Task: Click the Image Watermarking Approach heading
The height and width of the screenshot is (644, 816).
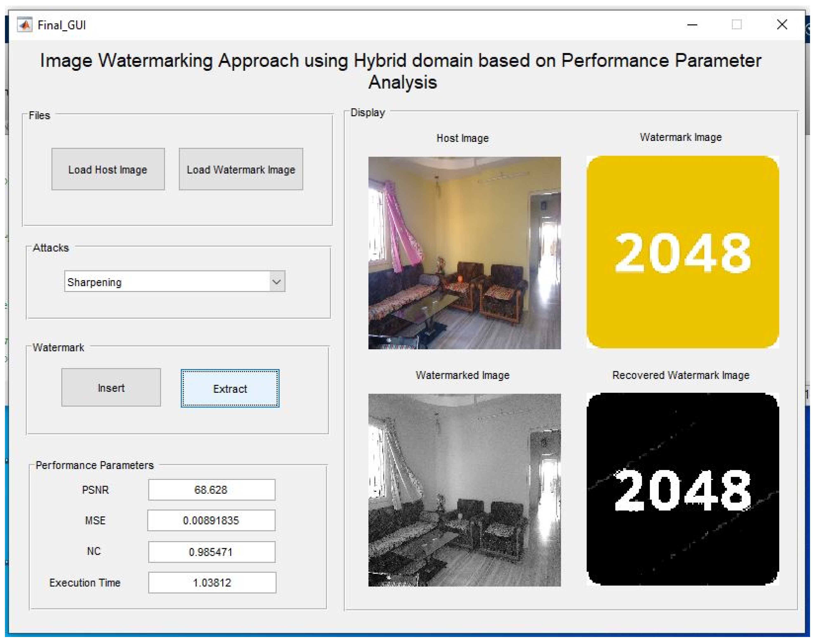Action: 401,71
